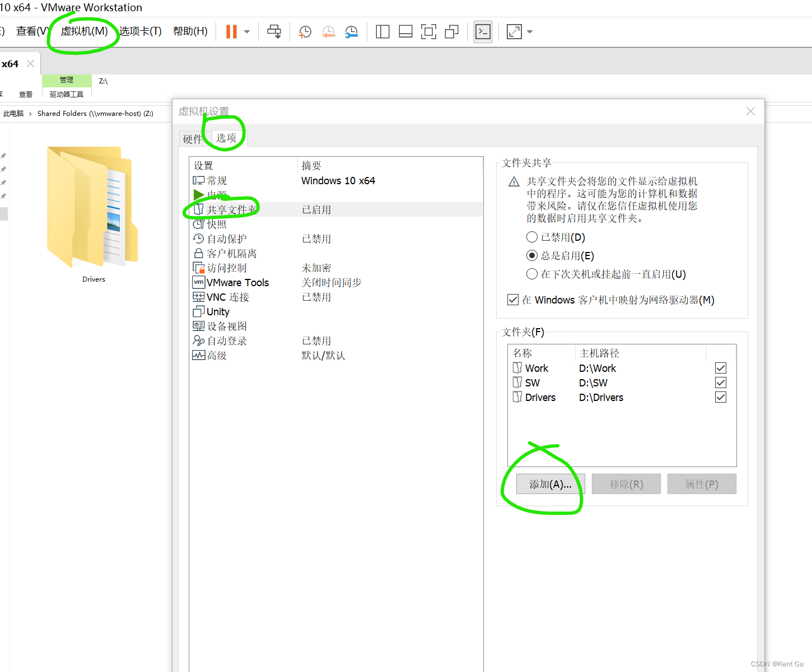Click the Explorer 查看 ribbon tab
The image size is (812, 672).
[26, 94]
